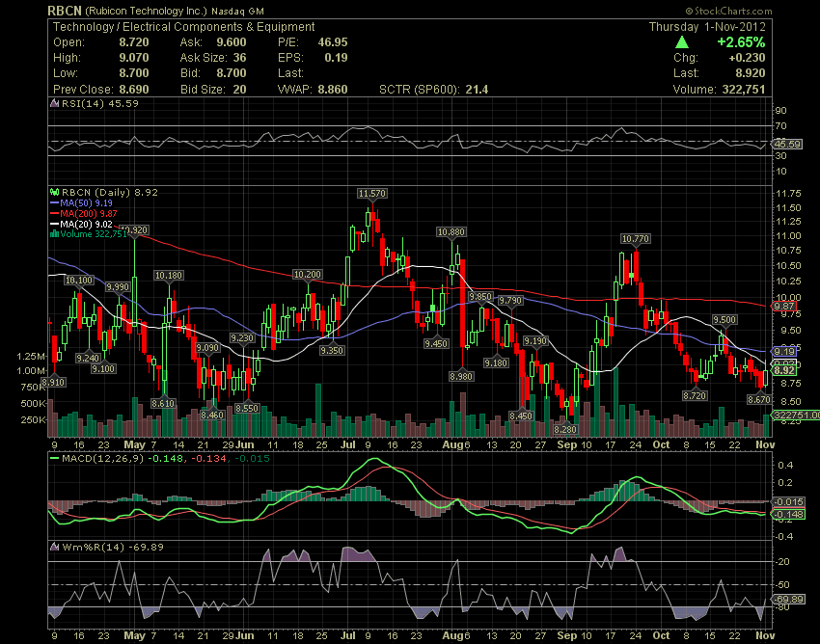
Task: Click the 8.460 May low price callout
Action: coord(212,416)
